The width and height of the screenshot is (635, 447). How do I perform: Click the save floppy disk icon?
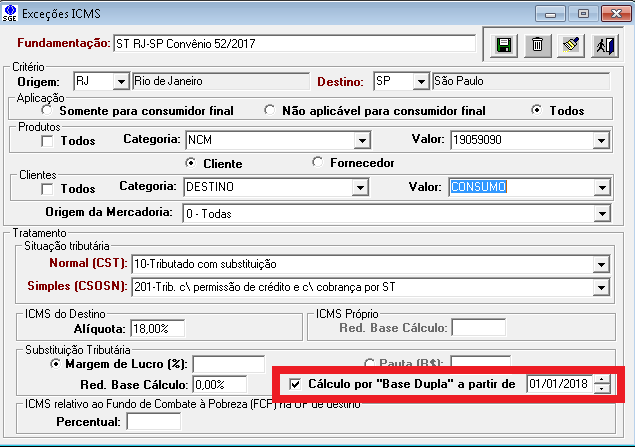tap(504, 45)
